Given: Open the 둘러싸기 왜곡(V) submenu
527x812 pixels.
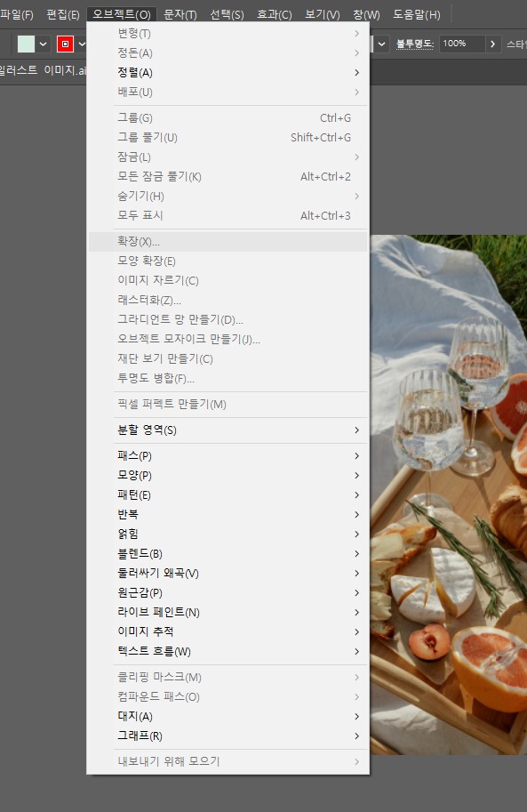Looking at the screenshot, I should point(228,574).
